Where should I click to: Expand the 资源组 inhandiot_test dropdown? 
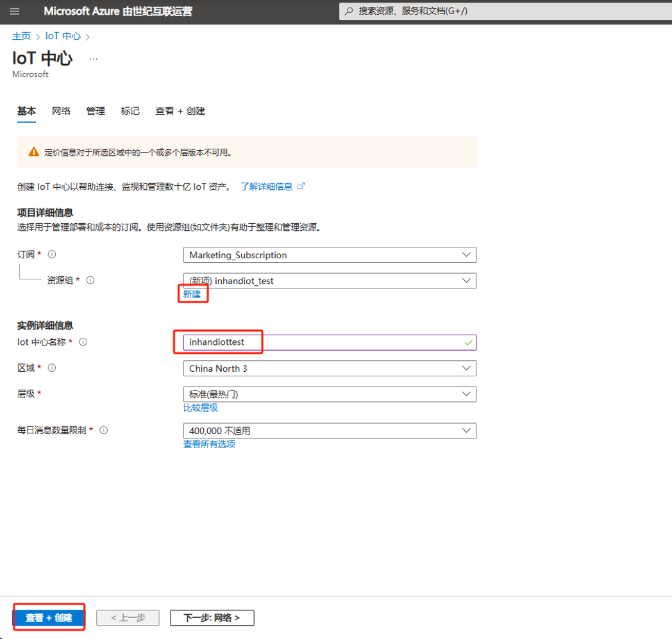(x=330, y=281)
